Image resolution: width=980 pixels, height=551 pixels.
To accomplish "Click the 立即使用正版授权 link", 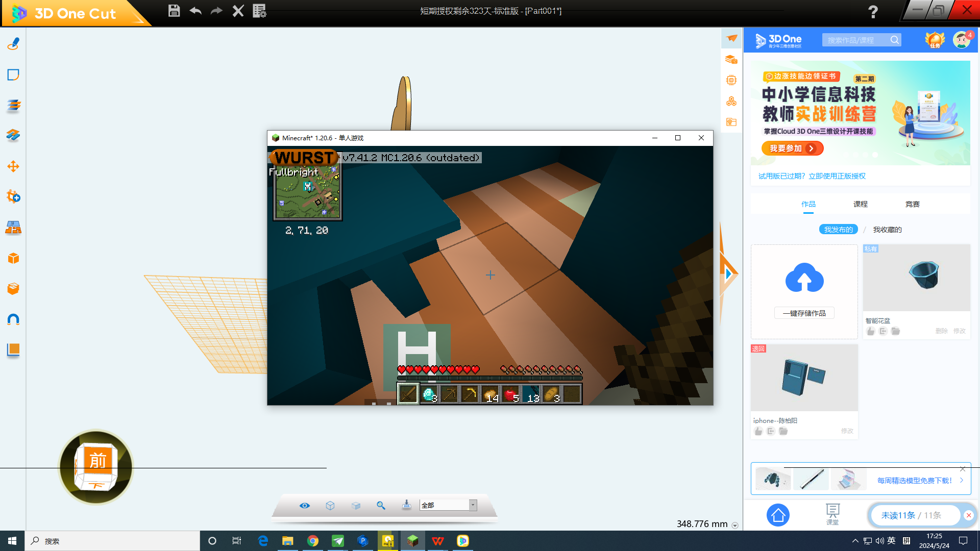I will [837, 176].
